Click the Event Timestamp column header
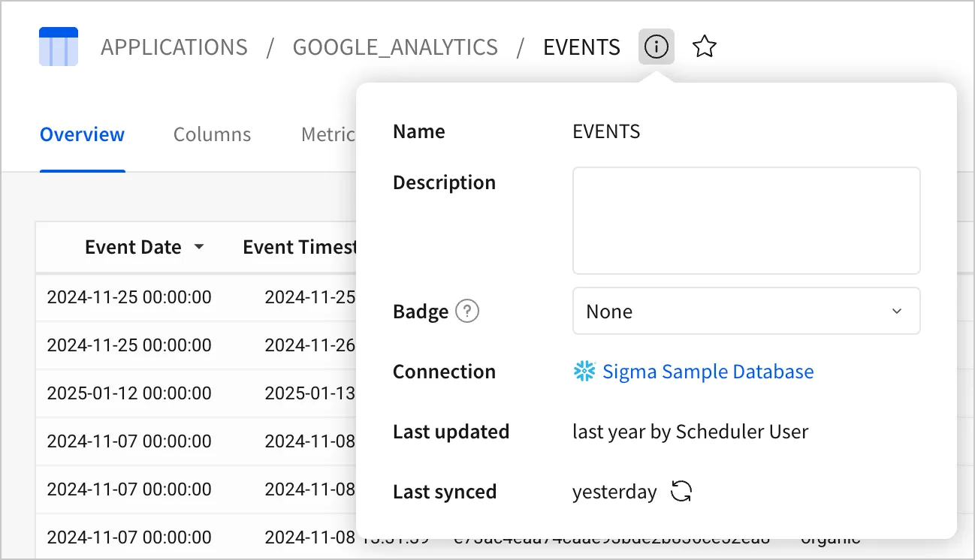 tap(299, 247)
